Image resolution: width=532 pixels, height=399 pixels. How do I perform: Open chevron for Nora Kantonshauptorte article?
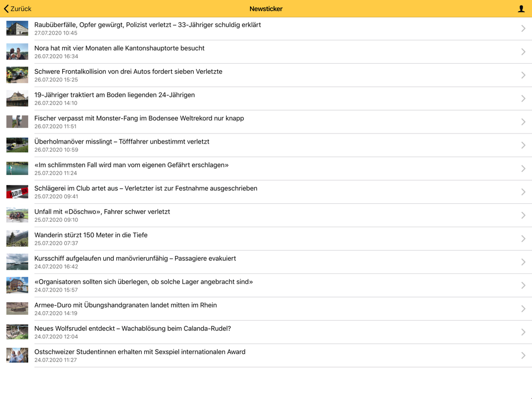(x=523, y=52)
